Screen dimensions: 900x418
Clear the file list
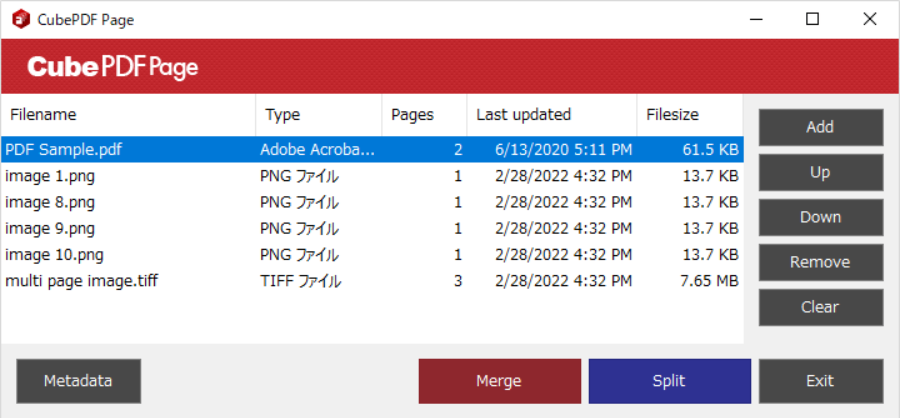click(820, 307)
